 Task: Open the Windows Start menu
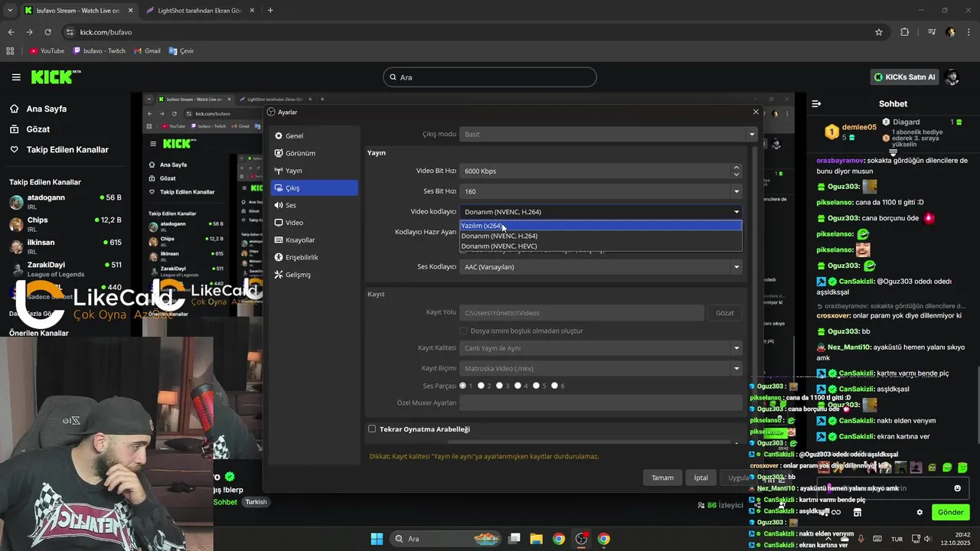point(377,539)
